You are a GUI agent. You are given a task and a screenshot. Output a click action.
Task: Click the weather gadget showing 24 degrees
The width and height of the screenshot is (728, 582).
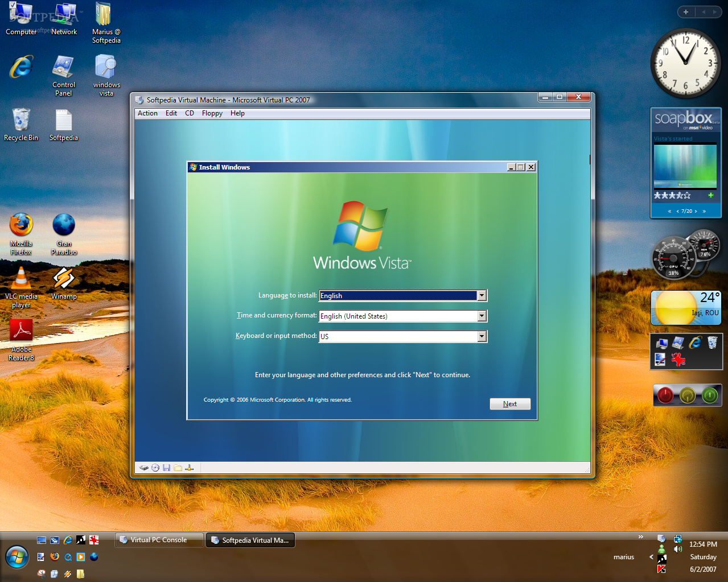685,308
